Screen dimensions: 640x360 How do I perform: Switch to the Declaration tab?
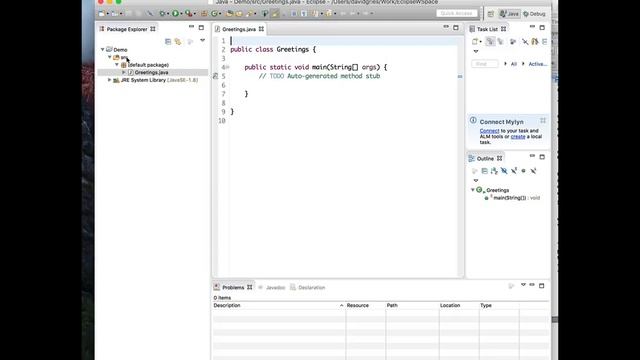312,287
